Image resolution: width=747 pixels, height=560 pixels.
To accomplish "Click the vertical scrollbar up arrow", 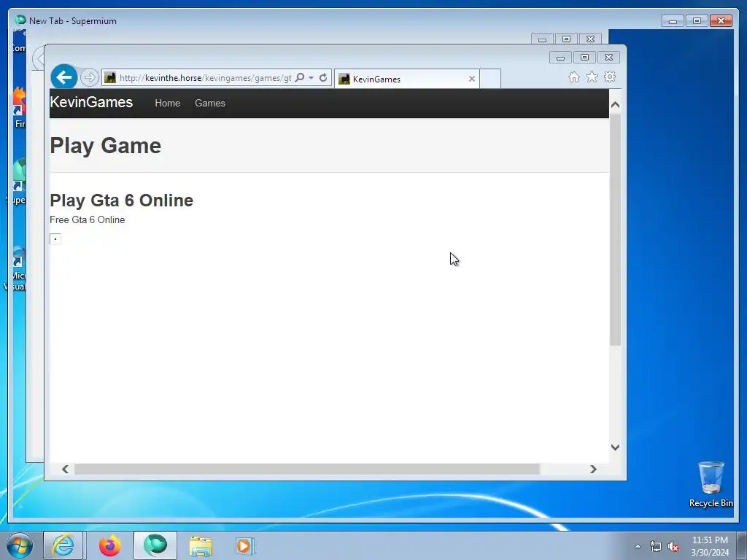I will (x=615, y=105).
